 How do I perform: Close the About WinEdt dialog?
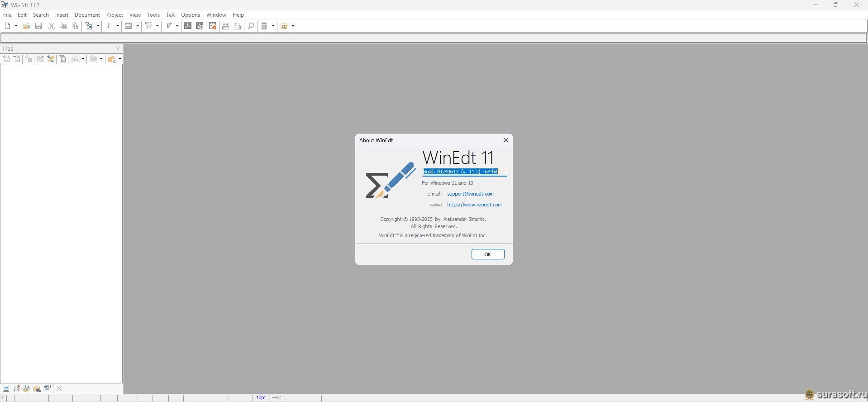point(506,140)
